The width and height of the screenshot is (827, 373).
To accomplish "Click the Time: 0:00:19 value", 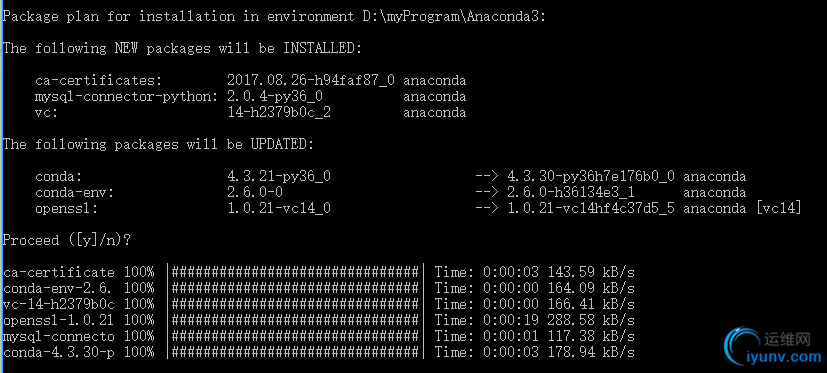I will [x=486, y=320].
